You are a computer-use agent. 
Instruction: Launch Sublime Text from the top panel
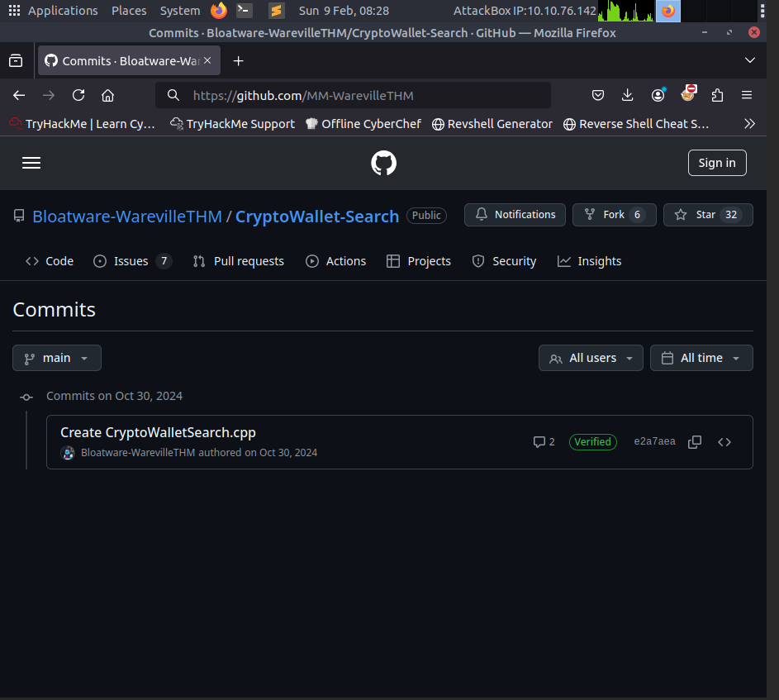(276, 11)
